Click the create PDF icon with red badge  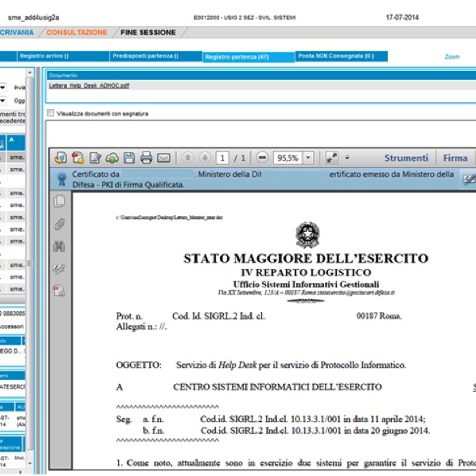(x=78, y=158)
